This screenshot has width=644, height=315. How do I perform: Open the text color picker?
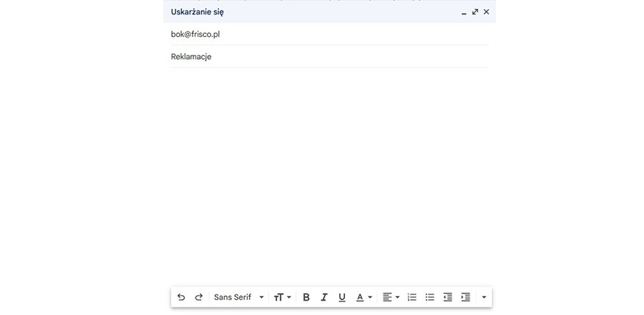pos(363,297)
